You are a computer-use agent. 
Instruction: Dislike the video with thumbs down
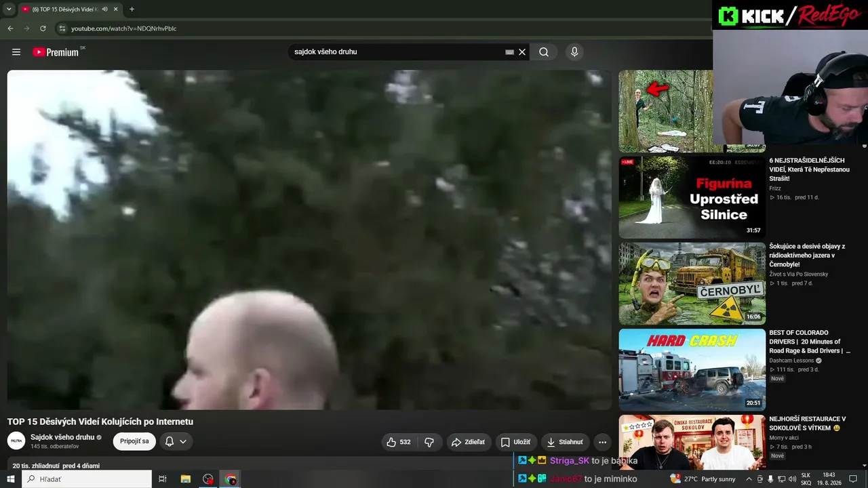(x=429, y=442)
